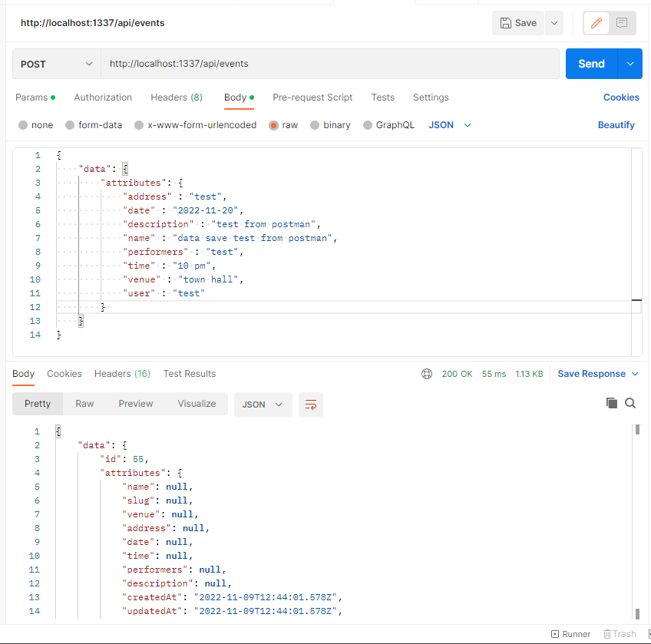Choose the binary body option
This screenshot has height=644, width=651.
330,125
